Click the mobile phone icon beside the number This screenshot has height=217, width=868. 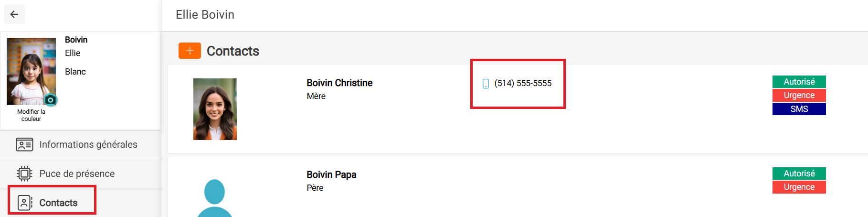pyautogui.click(x=486, y=84)
